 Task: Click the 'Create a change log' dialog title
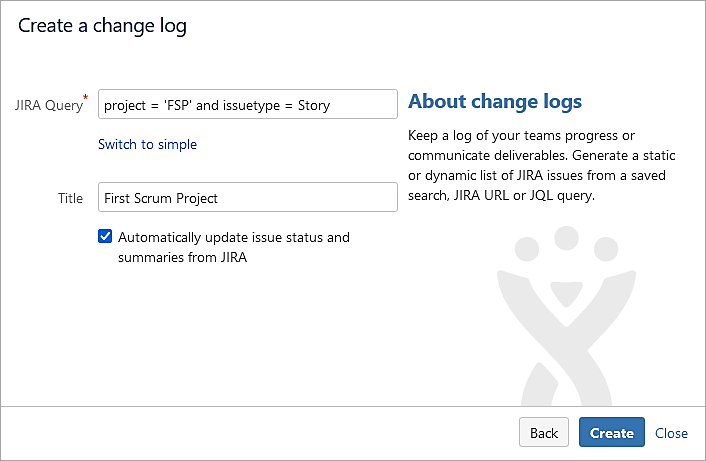(102, 26)
